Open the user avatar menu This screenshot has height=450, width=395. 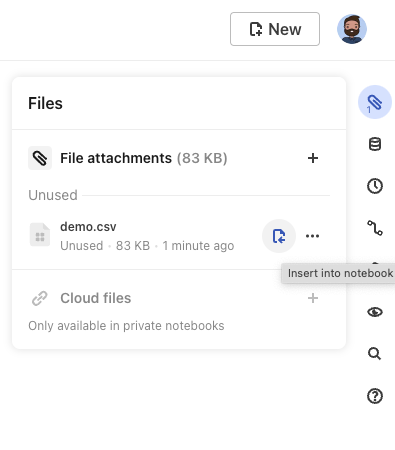click(x=352, y=29)
